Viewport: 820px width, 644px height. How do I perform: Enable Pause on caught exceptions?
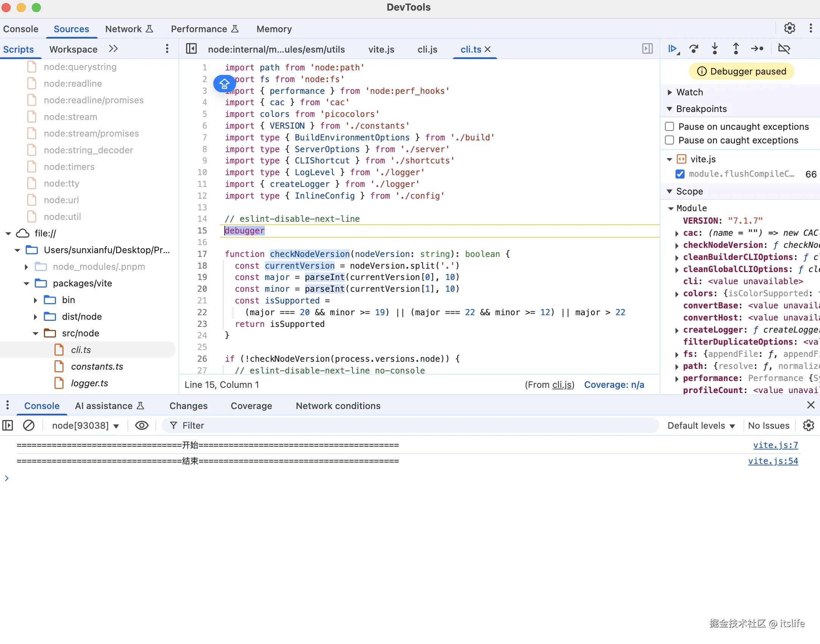tap(669, 140)
